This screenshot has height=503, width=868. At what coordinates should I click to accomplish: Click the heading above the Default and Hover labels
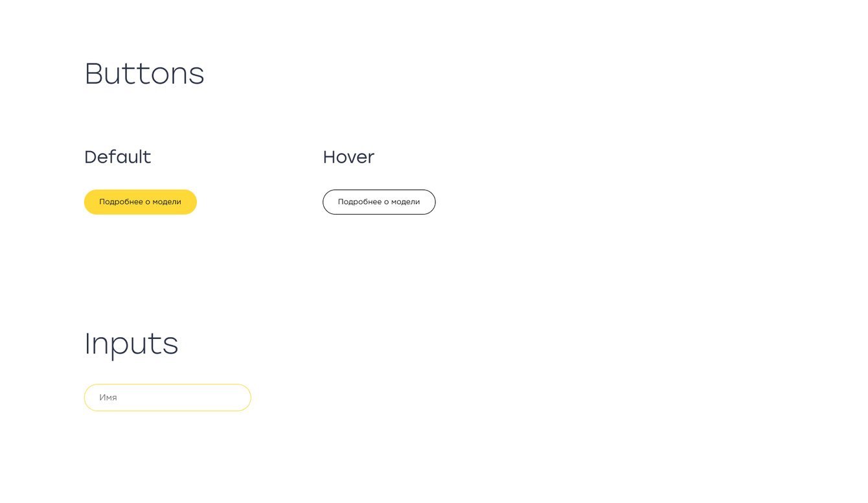[x=144, y=74]
